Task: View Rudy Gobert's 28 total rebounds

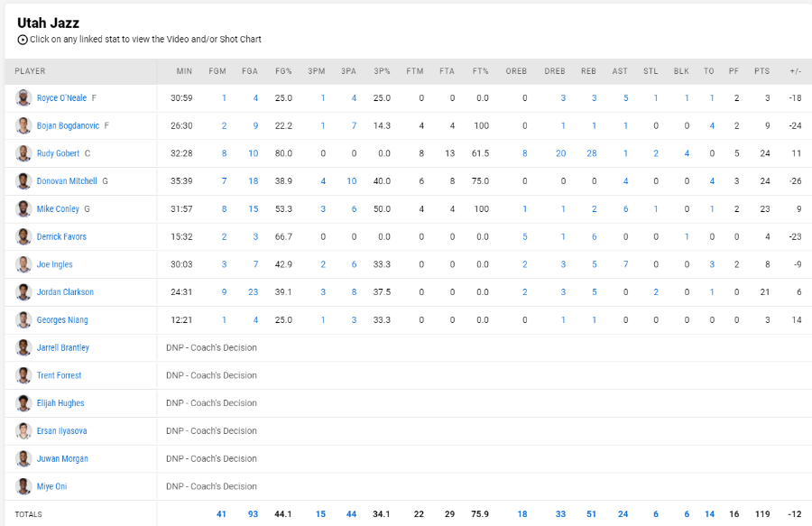Action: (x=591, y=153)
